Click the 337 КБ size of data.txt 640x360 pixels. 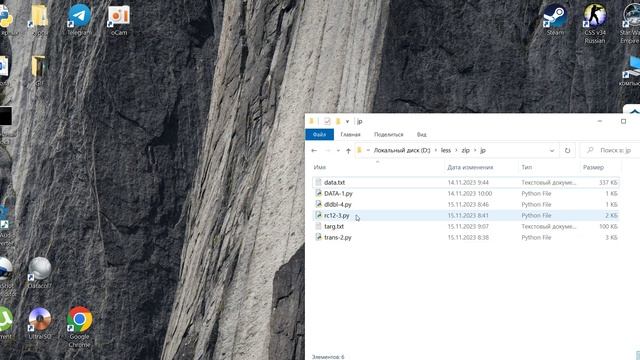tap(608, 182)
